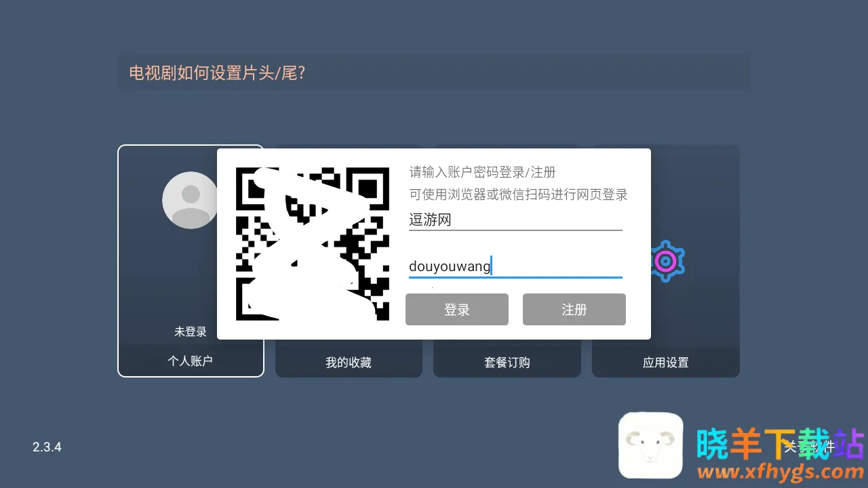The width and height of the screenshot is (868, 488).
Task: Click the 晓羊下载站 watermark text
Action: point(781,443)
